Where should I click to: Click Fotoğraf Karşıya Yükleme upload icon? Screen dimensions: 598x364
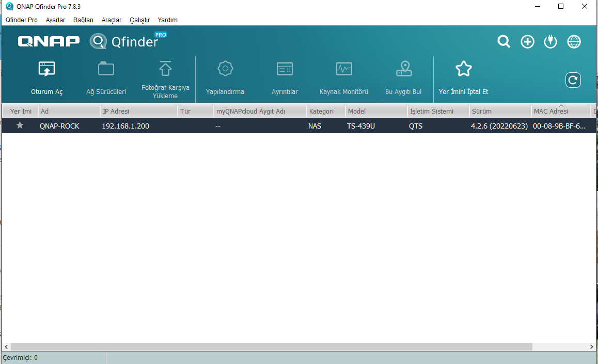tap(165, 69)
